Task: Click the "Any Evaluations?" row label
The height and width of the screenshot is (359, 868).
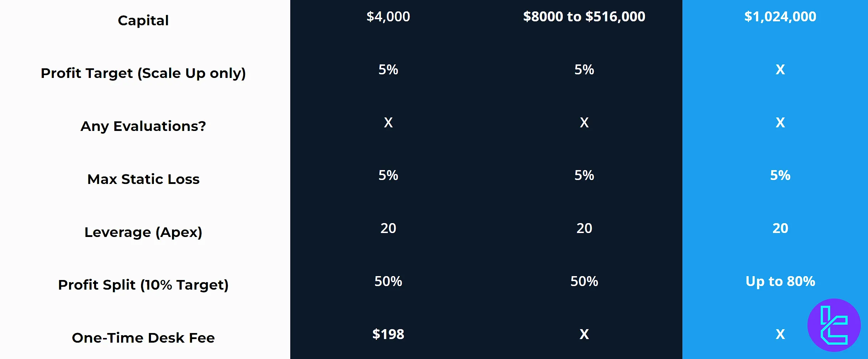Action: [x=143, y=126]
